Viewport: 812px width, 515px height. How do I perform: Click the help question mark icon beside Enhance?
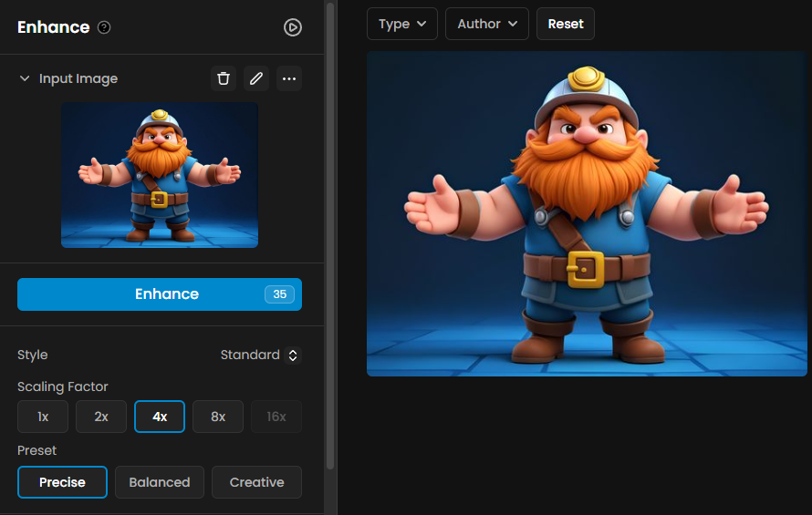click(104, 27)
